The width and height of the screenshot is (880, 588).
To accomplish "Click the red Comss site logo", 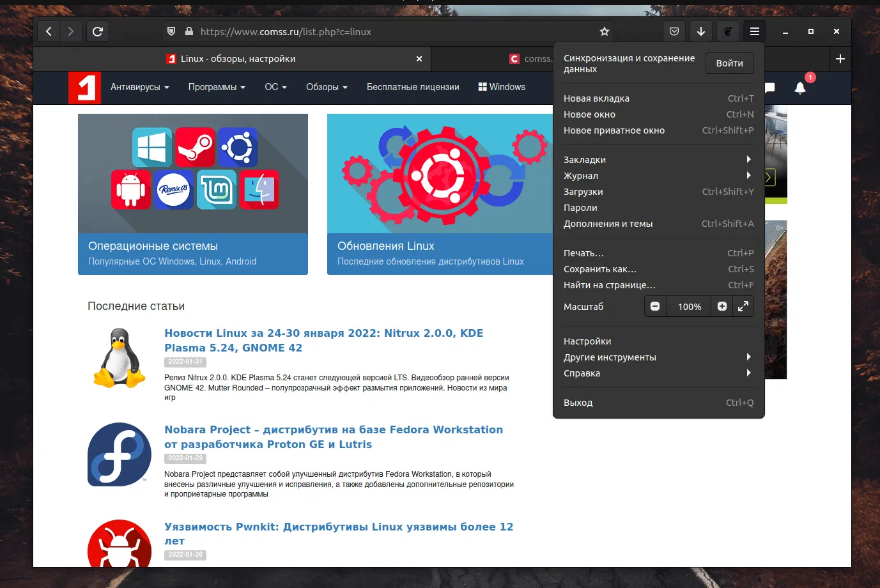I will pyautogui.click(x=84, y=88).
